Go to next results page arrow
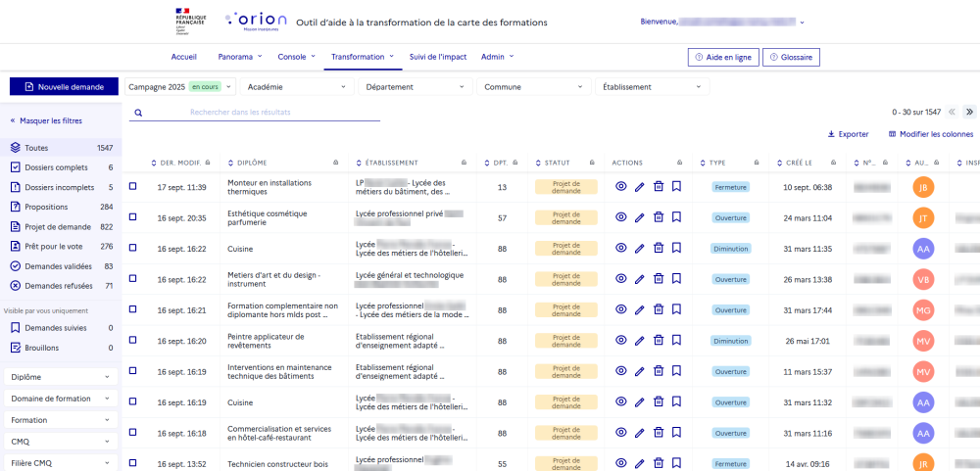Viewport: 980px width, 471px height. point(969,112)
